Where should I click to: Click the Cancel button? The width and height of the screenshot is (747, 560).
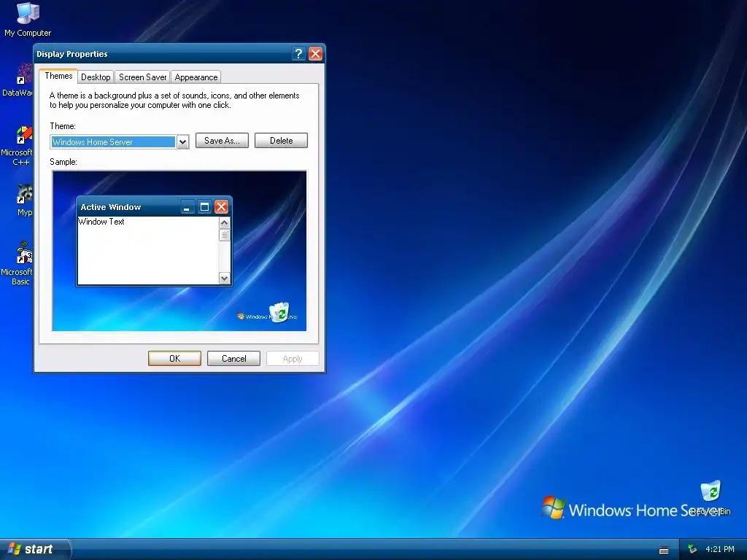coord(234,359)
